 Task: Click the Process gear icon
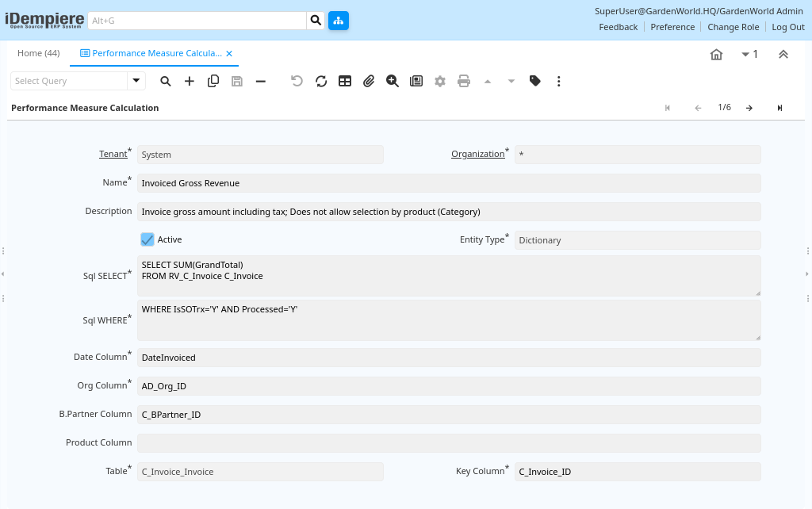[x=440, y=82]
